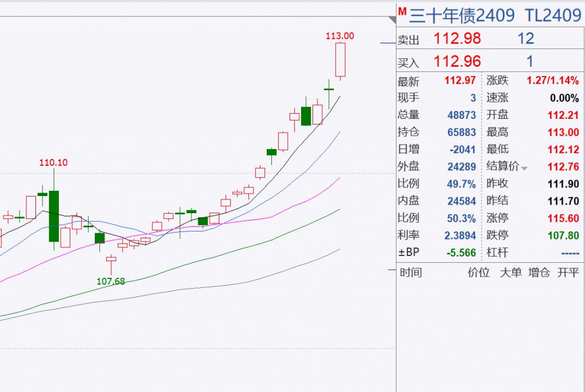Image resolution: width=585 pixels, height=392 pixels.
Task: Select the 开平 column header
Action: click(568, 273)
